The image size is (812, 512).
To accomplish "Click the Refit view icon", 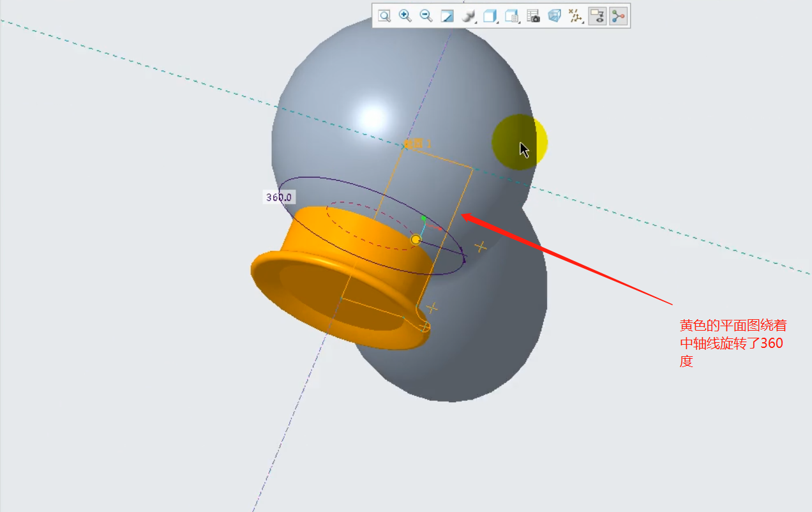I will click(384, 16).
